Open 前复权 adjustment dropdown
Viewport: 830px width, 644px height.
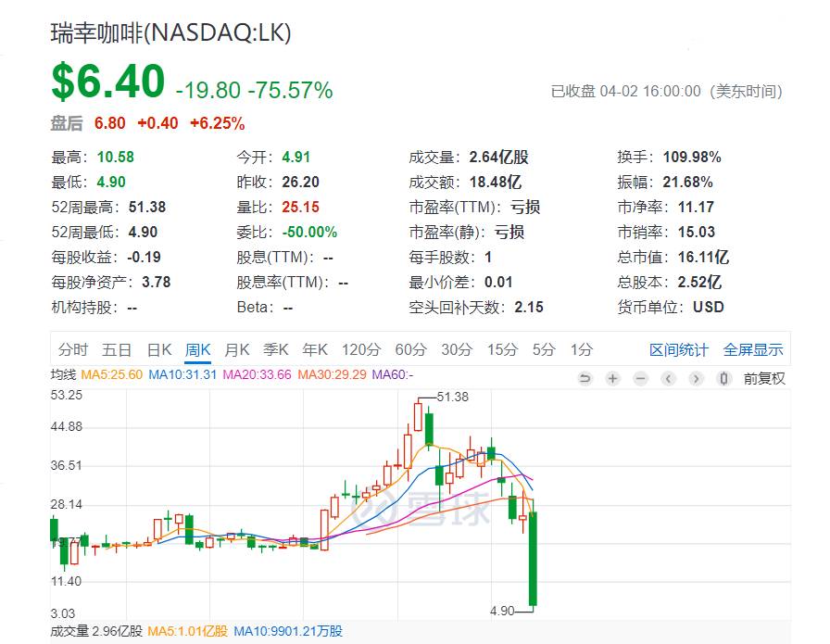[x=764, y=378]
